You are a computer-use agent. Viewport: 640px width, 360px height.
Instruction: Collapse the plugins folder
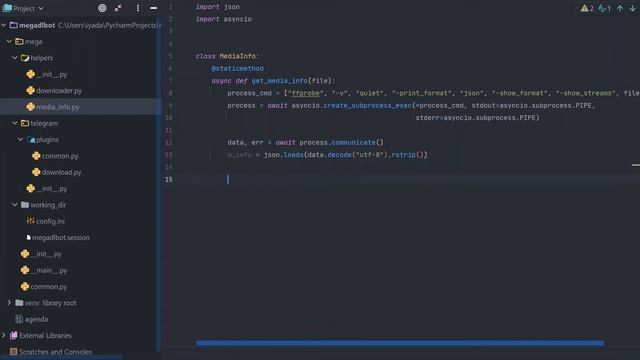point(21,140)
